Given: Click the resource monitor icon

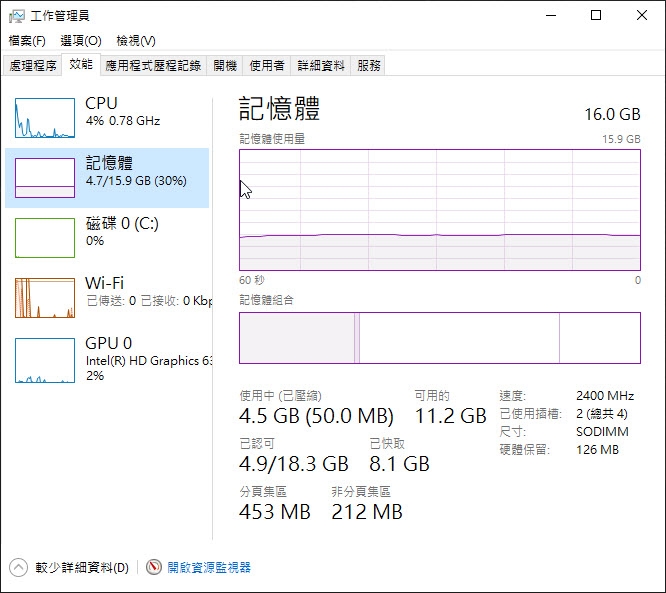Looking at the screenshot, I should [154, 567].
